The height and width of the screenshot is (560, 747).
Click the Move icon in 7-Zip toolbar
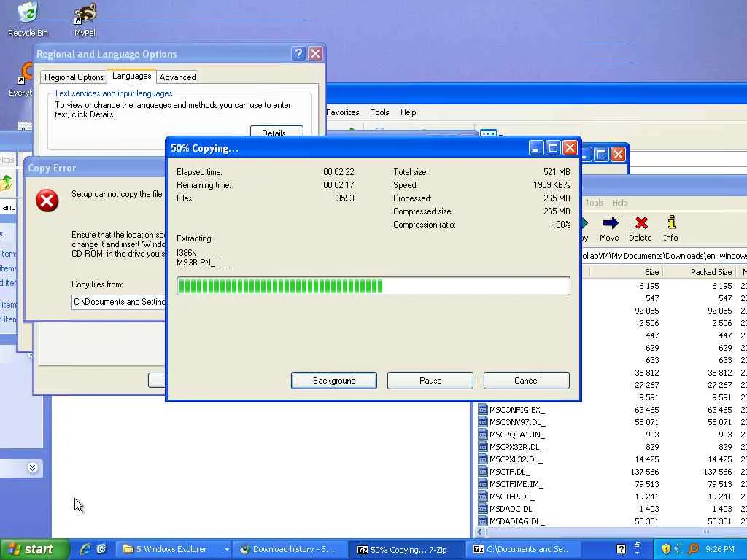609,228
